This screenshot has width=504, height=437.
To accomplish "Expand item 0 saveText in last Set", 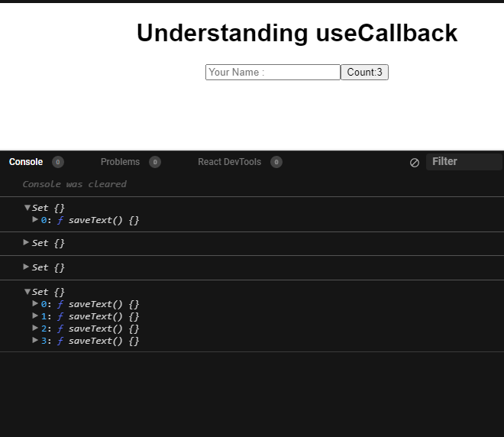I will pos(35,304).
